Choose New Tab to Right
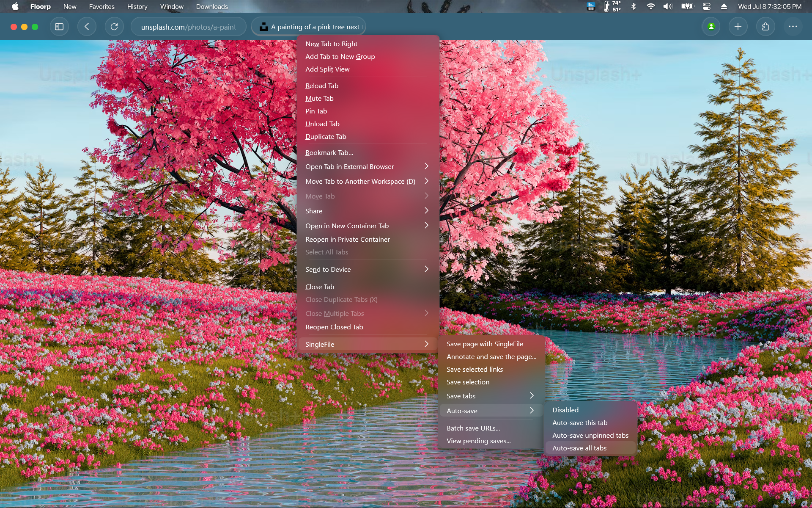This screenshot has height=508, width=812. coord(368,44)
